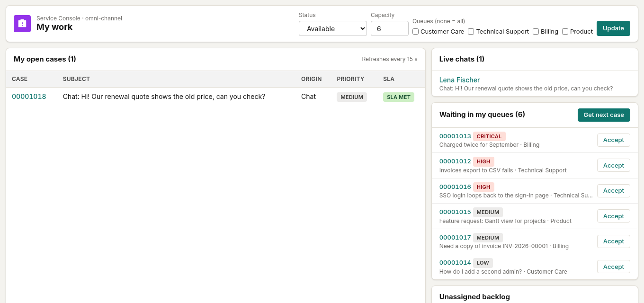This screenshot has width=644, height=303.
Task: Open waiting case link 00001012
Action: click(x=455, y=161)
